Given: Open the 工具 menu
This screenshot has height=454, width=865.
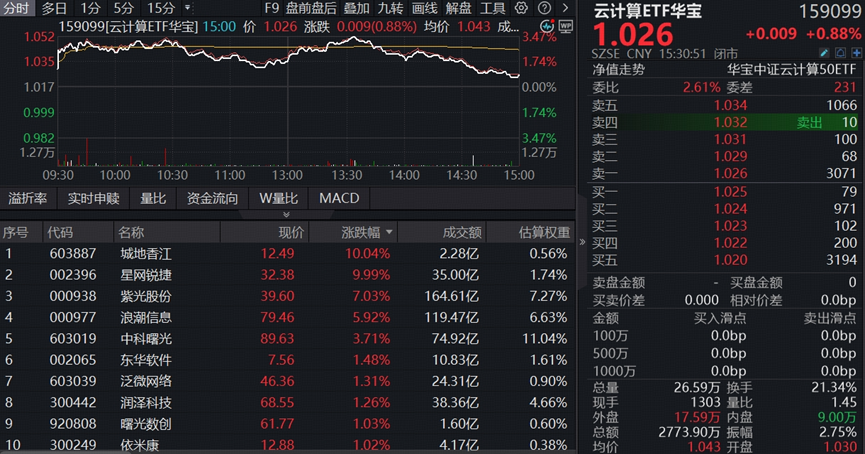Looking at the screenshot, I should pos(493,8).
